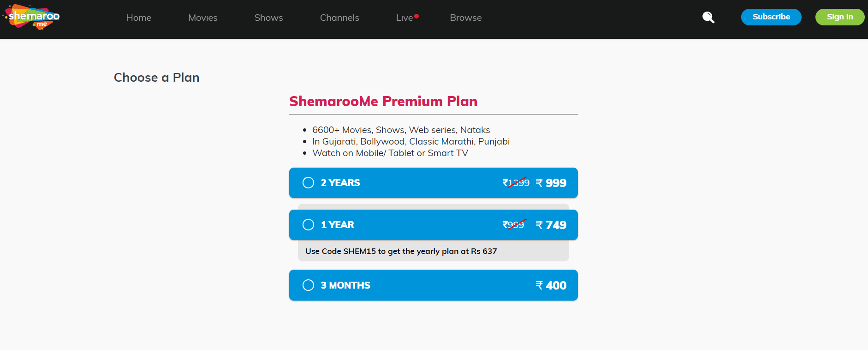Navigate to the Movies section

click(202, 18)
